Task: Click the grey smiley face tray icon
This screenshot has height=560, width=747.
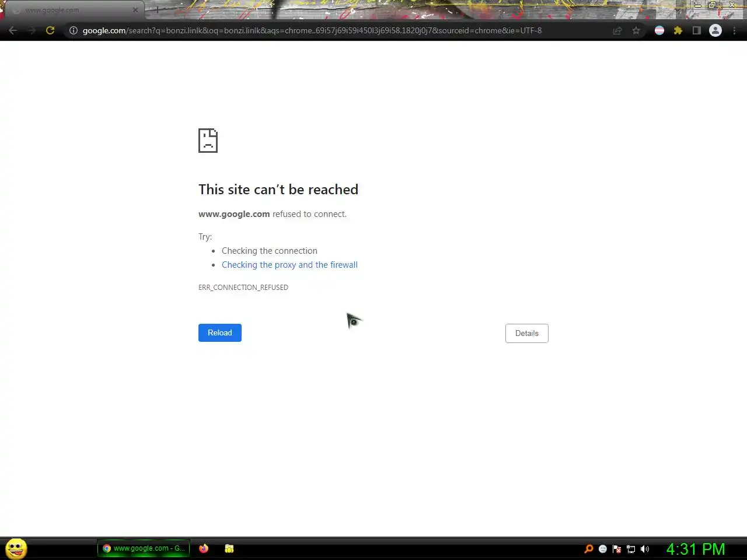Action: pos(603,549)
